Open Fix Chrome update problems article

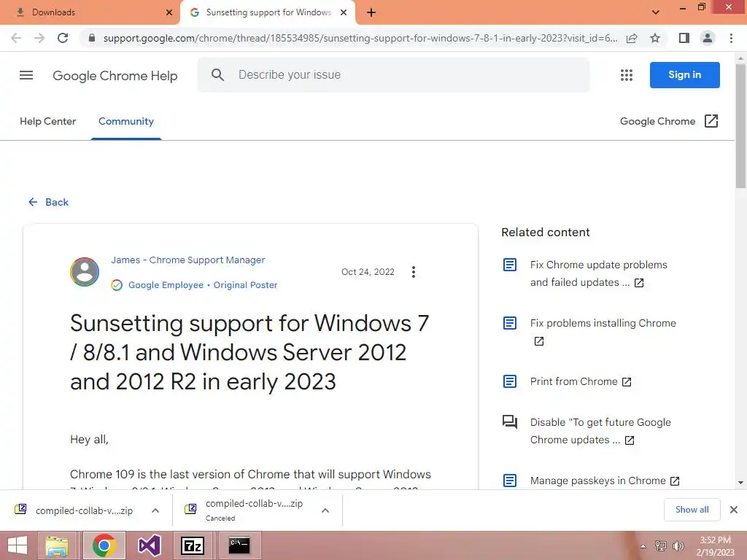click(x=599, y=273)
